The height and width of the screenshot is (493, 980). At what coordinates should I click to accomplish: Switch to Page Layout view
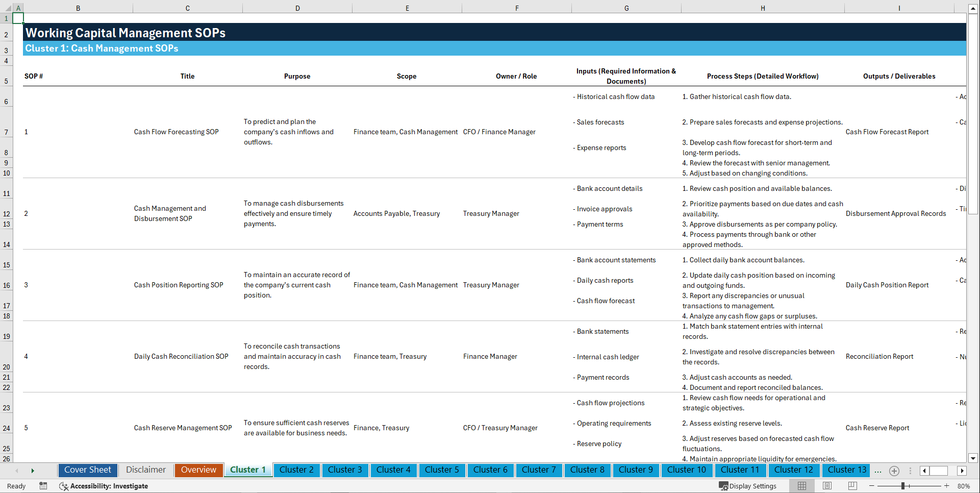[x=826, y=486]
